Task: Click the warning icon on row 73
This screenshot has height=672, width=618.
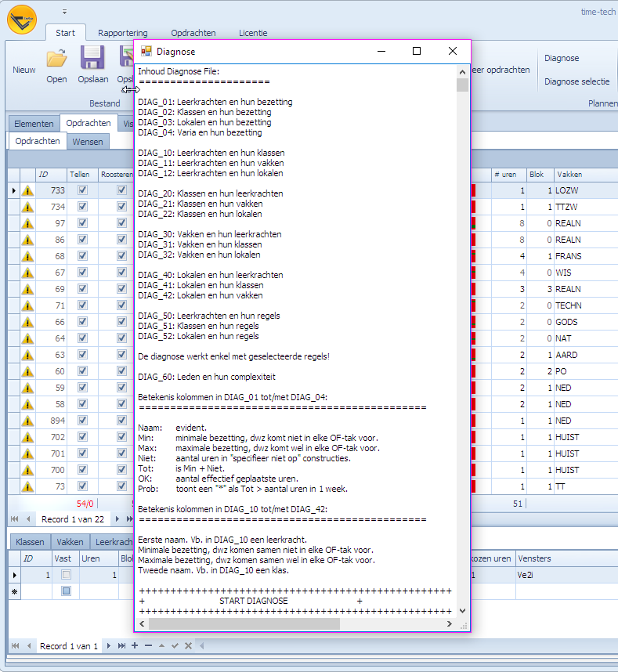Action: [28, 486]
